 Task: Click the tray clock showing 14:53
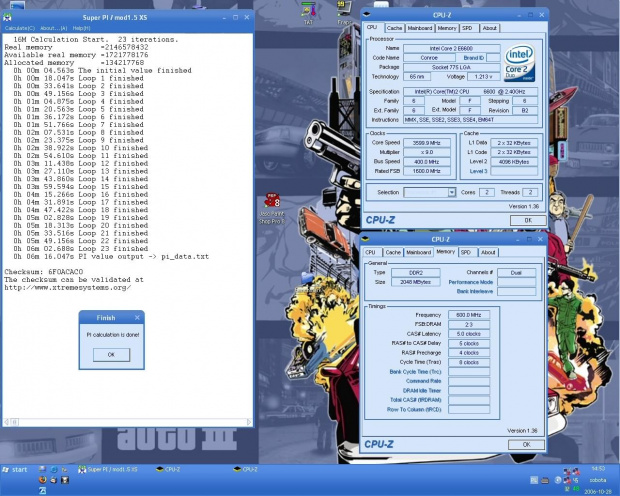click(598, 469)
